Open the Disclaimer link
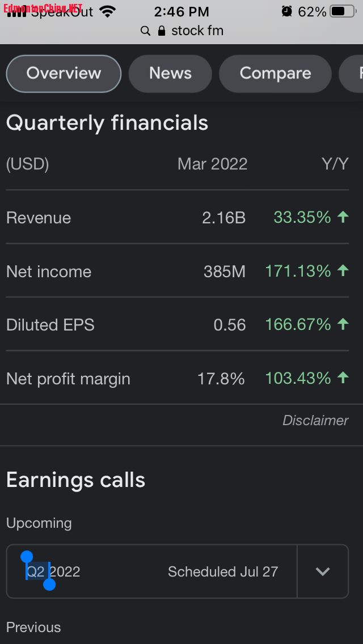The height and width of the screenshot is (644, 363). pos(315,421)
